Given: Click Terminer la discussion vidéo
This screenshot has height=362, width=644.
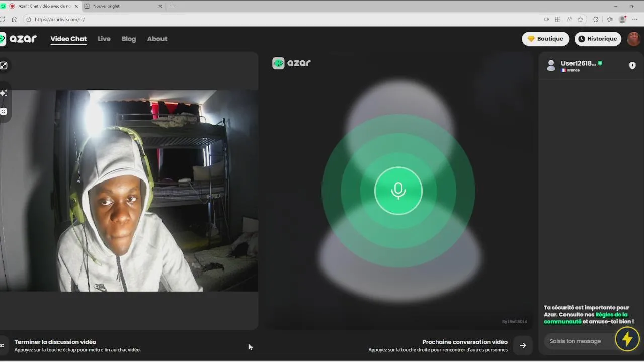Looking at the screenshot, I should point(55,342).
